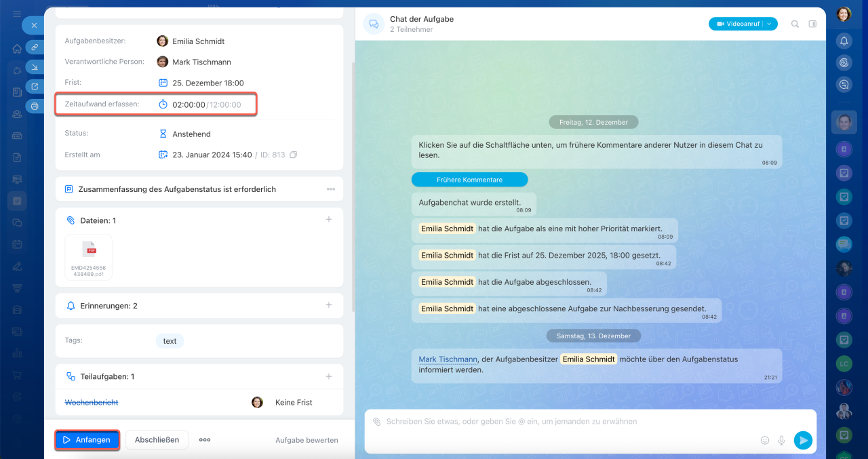
Task: Add a subtask with Teilaufgaben plus
Action: [329, 376]
